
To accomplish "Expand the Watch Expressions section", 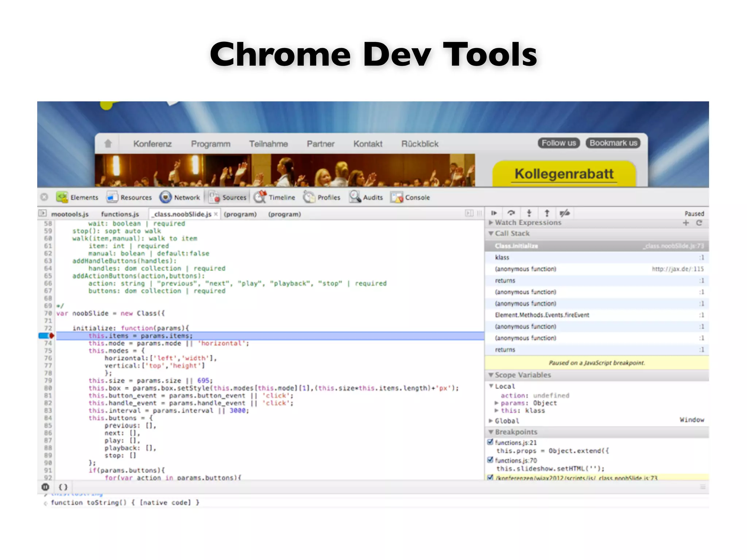I will point(491,222).
